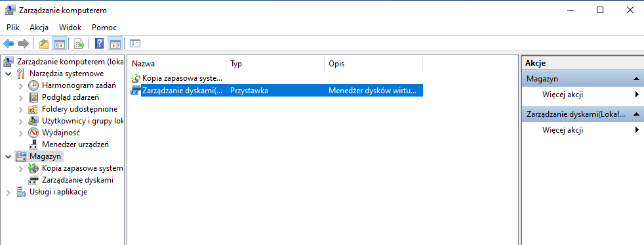The height and width of the screenshot is (245, 644).
Task: Collapse the Magazyn section in Akcje pane
Action: point(635,79)
